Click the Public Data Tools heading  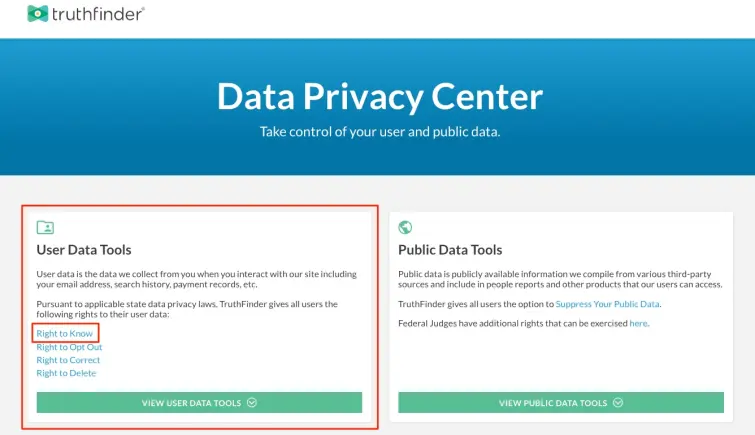coord(450,250)
